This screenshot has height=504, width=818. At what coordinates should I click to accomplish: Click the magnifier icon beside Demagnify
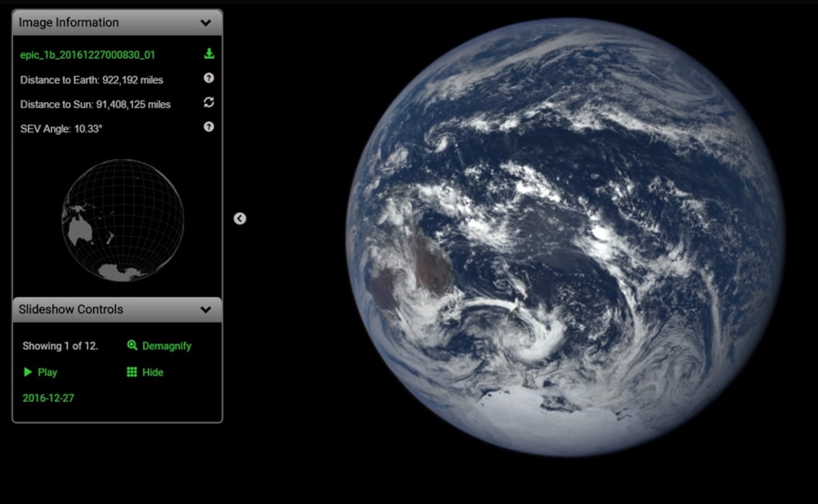click(x=132, y=345)
